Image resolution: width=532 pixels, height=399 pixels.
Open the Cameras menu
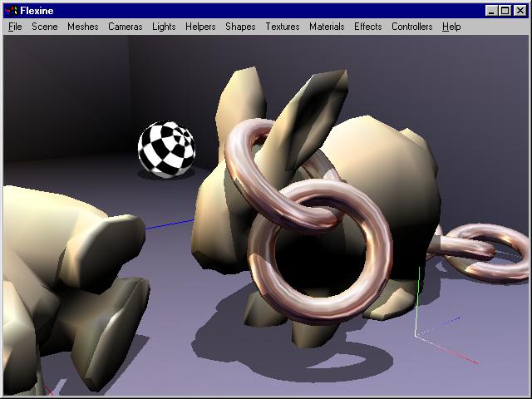pyautogui.click(x=126, y=27)
